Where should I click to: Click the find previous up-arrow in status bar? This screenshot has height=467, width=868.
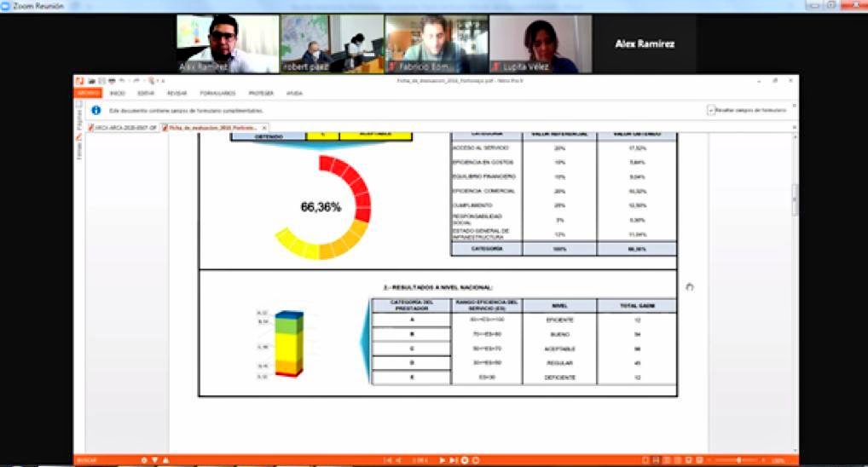[165, 460]
